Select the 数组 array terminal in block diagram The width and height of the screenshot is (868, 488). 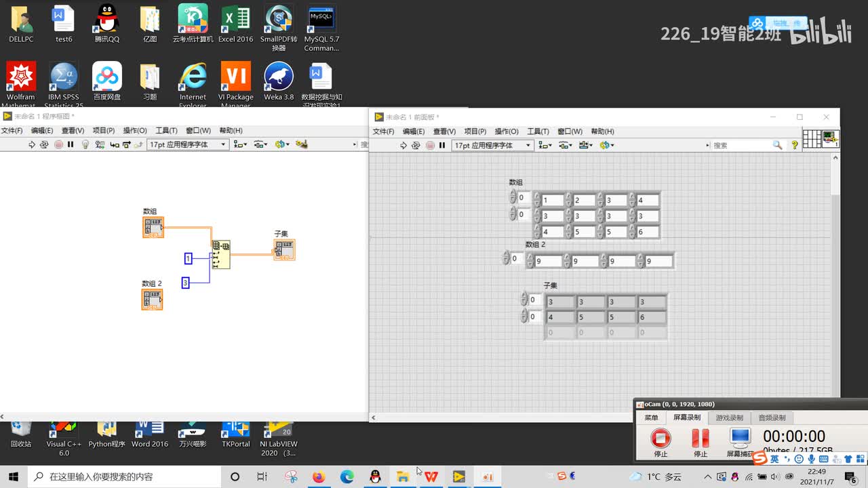click(x=153, y=228)
